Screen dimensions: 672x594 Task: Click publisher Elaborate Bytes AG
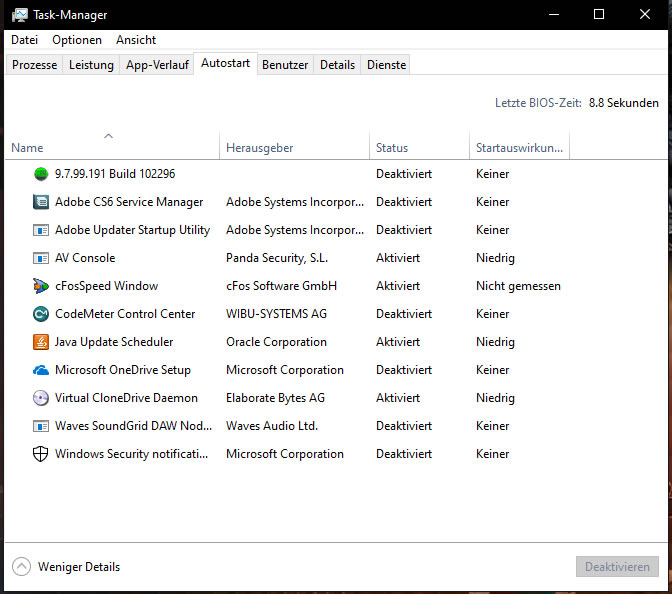(x=276, y=398)
